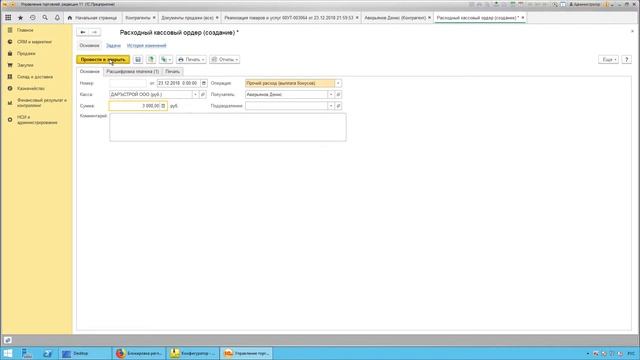Click the Основное navigation link

(89, 46)
